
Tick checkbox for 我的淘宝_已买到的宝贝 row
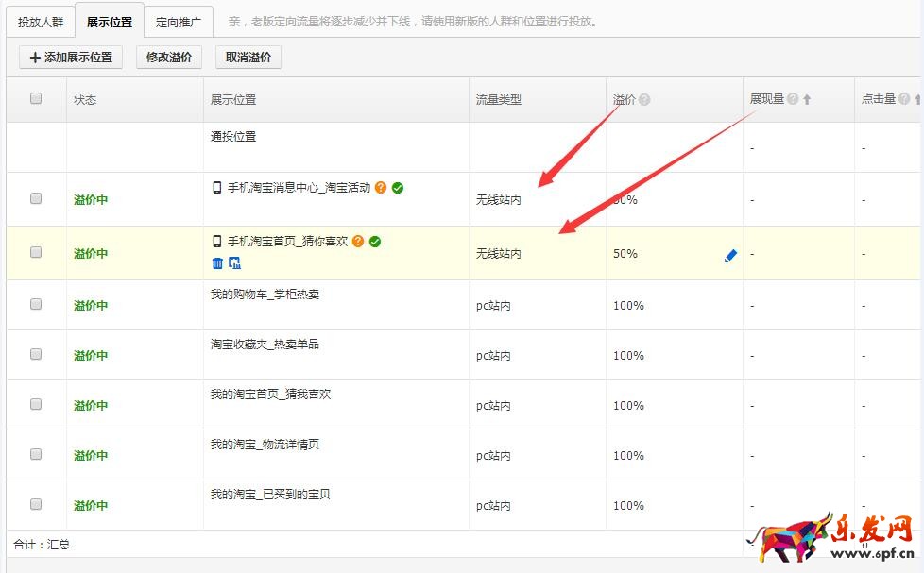[x=36, y=504]
